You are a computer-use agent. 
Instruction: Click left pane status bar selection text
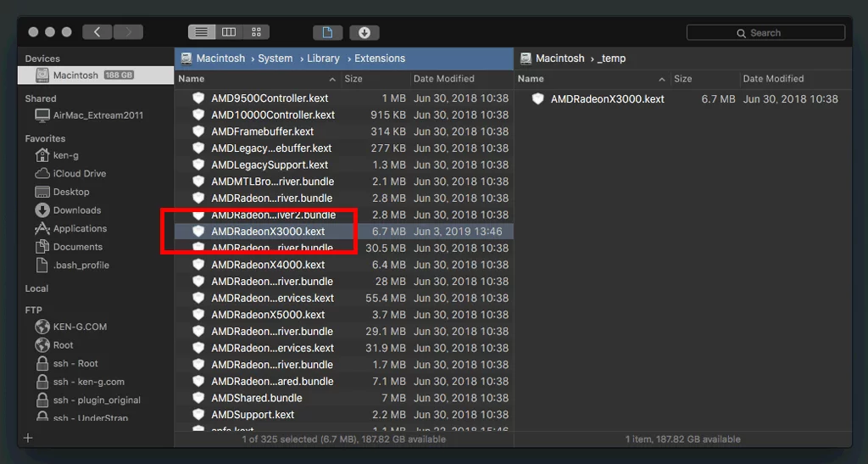point(344,439)
